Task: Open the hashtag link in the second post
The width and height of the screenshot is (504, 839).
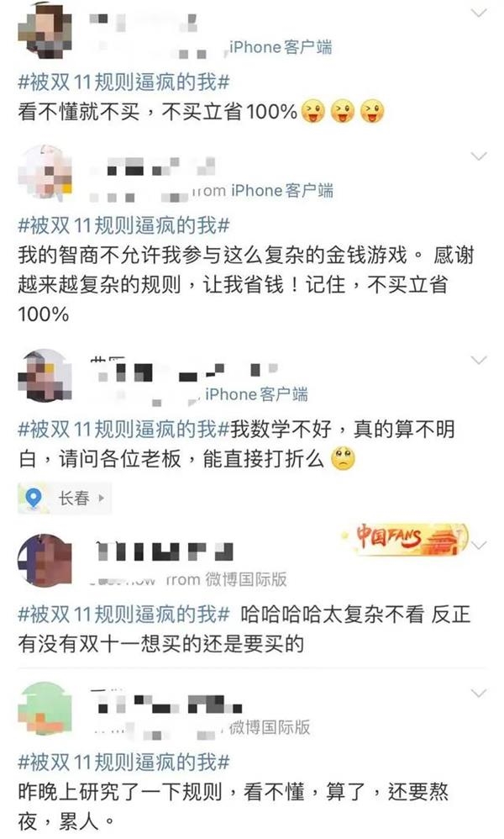Action: click(123, 225)
